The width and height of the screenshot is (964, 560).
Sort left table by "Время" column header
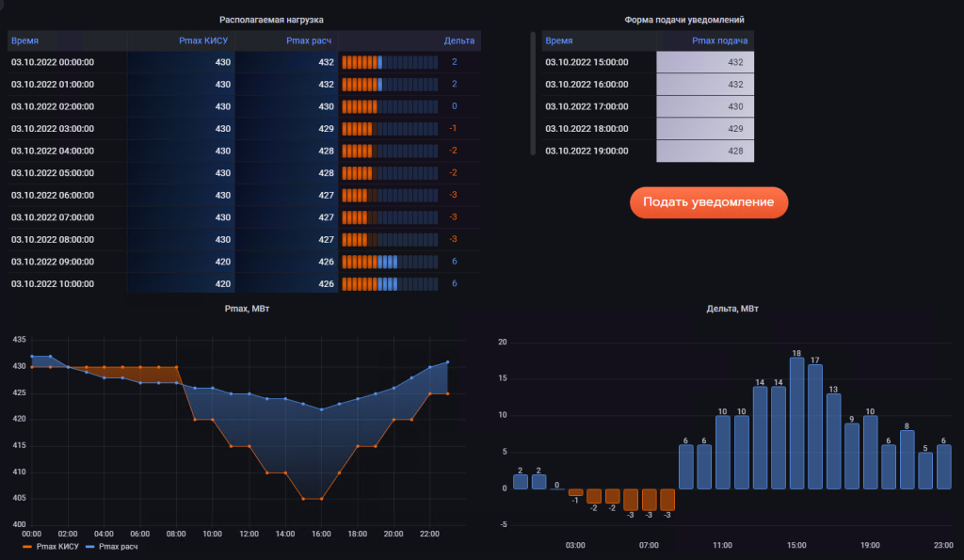click(25, 40)
